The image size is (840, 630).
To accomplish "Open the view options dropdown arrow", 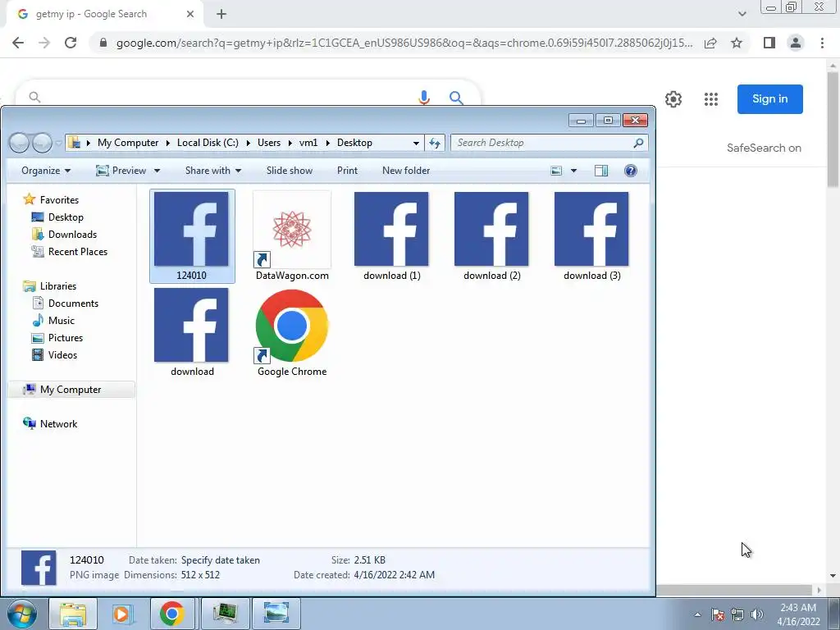I will (573, 171).
